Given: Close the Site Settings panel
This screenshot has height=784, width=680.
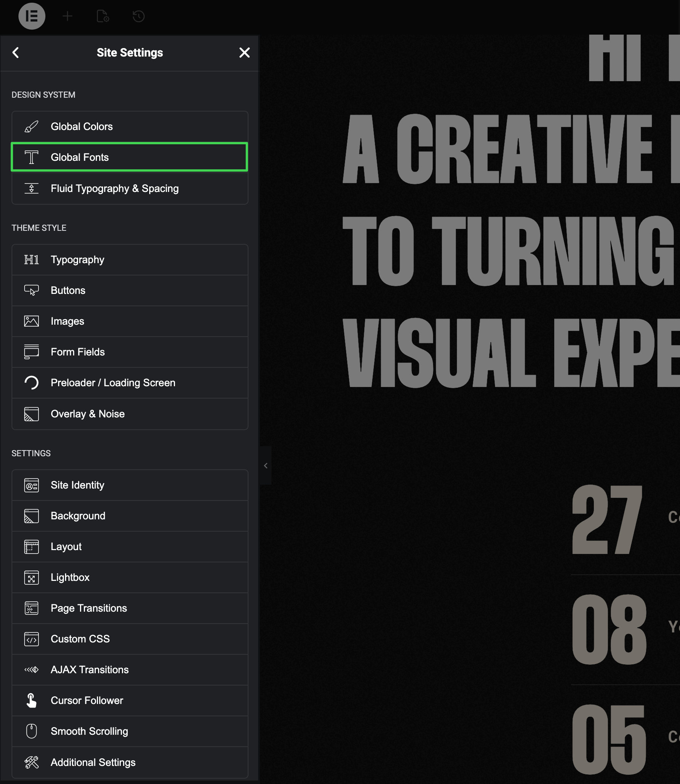Looking at the screenshot, I should [244, 53].
